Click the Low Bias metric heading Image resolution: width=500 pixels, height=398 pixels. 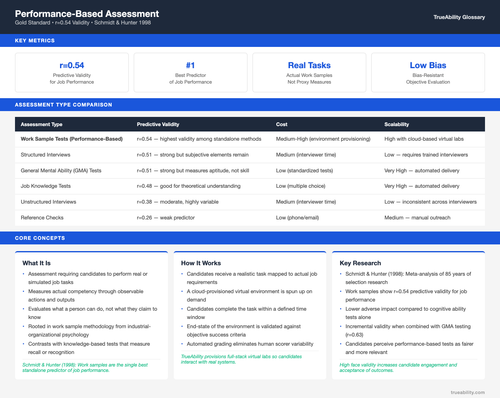coord(428,65)
